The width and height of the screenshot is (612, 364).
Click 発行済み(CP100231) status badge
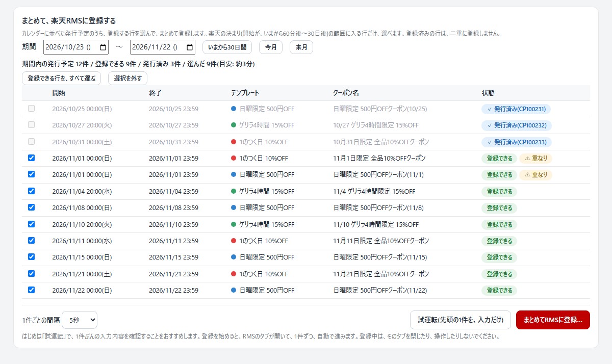point(516,109)
